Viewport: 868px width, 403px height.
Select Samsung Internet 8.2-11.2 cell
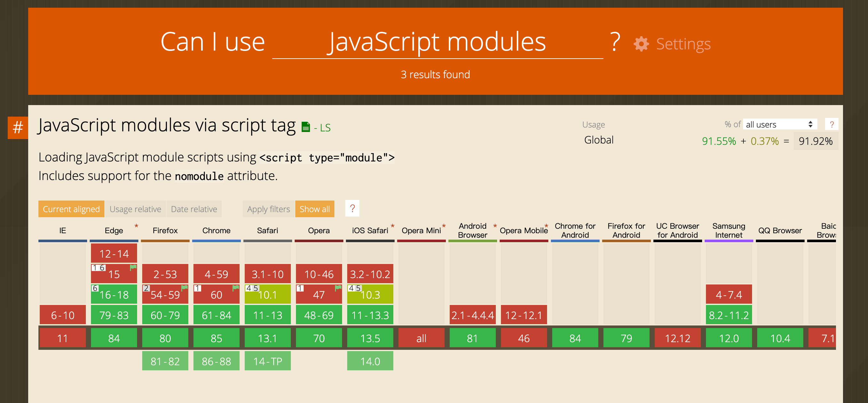[x=729, y=315]
